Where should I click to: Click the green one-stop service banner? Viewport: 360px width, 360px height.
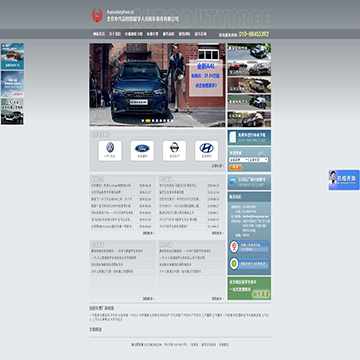249,288
